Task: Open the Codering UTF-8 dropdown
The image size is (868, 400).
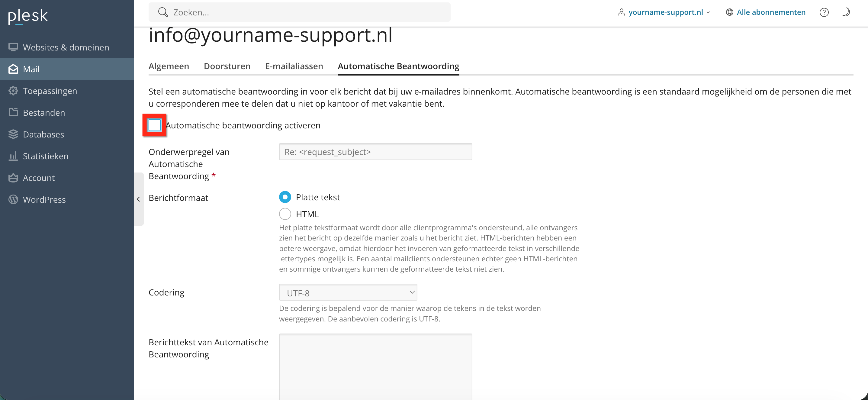Action: (348, 292)
